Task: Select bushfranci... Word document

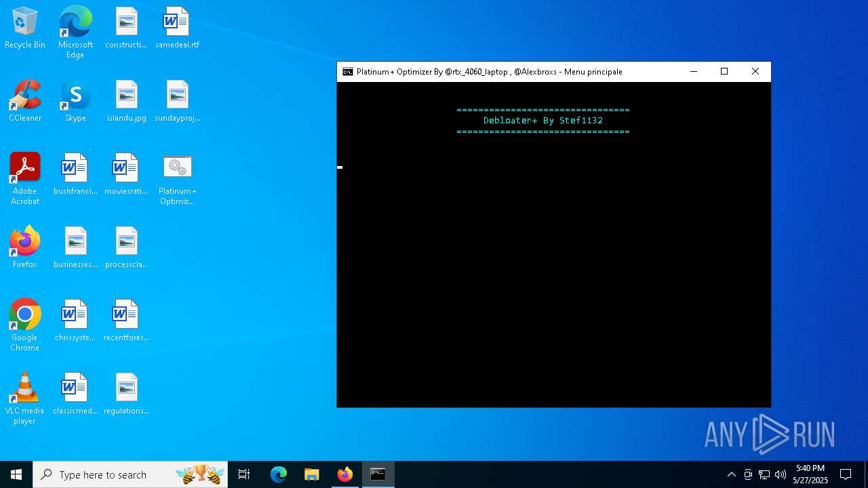Action: 75,175
